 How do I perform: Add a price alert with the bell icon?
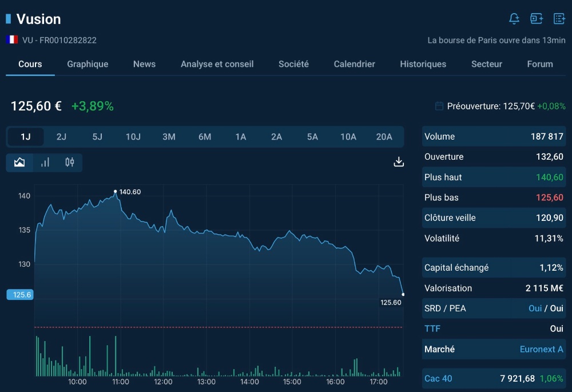[514, 19]
